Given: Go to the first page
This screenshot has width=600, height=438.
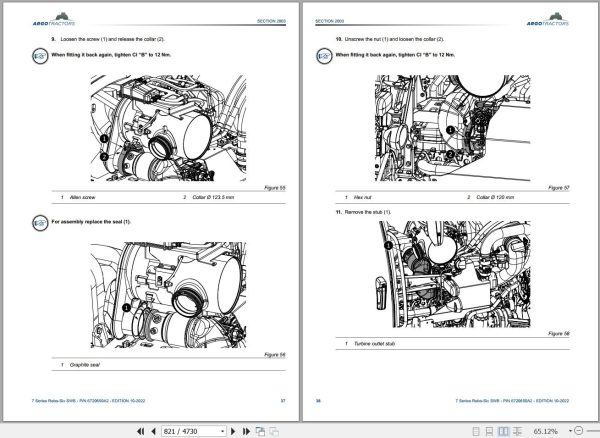Looking at the screenshot, I should click(x=140, y=431).
